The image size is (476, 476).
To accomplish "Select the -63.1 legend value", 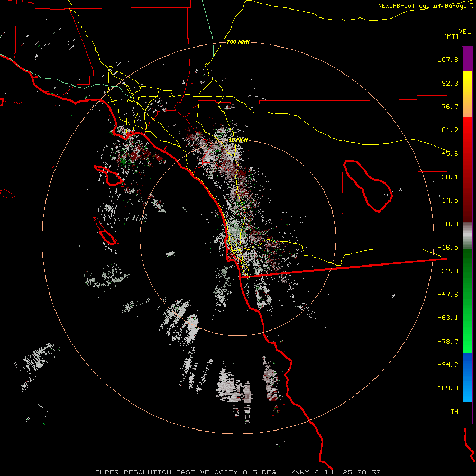I will [x=448, y=318].
